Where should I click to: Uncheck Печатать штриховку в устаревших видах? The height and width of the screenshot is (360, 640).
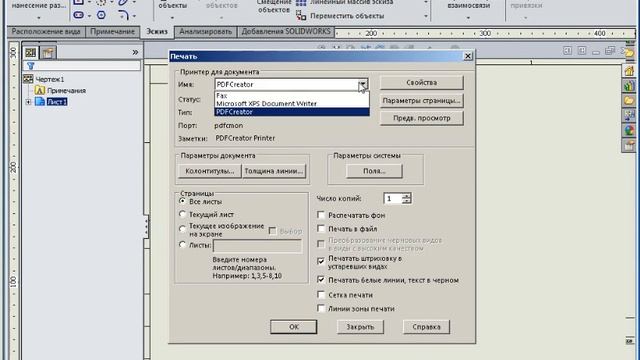321,260
